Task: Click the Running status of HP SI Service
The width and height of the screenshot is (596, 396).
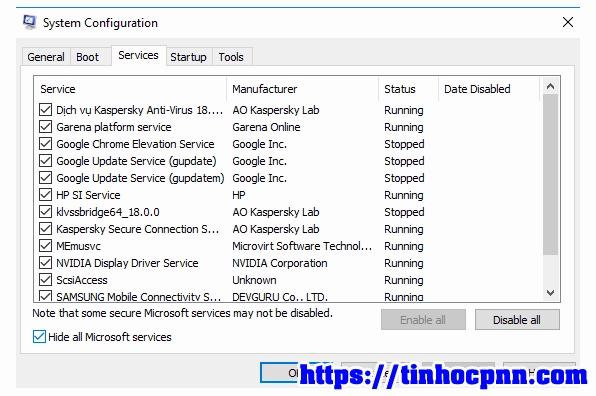Action: (404, 195)
